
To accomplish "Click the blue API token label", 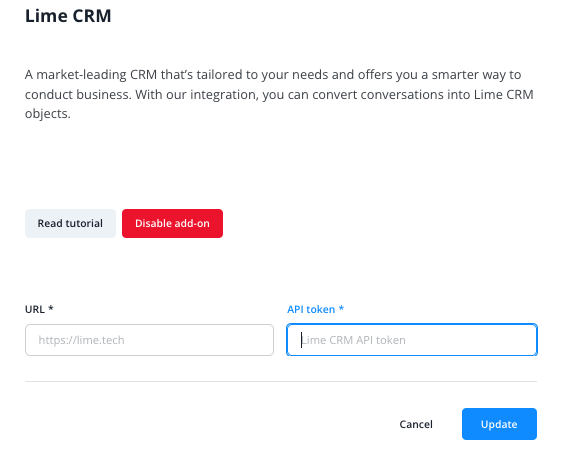I will tap(311, 309).
